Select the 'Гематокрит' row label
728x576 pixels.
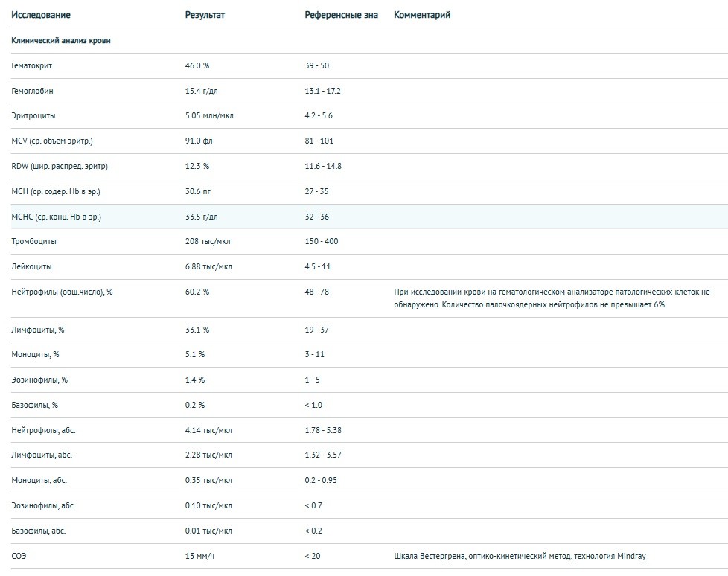32,65
